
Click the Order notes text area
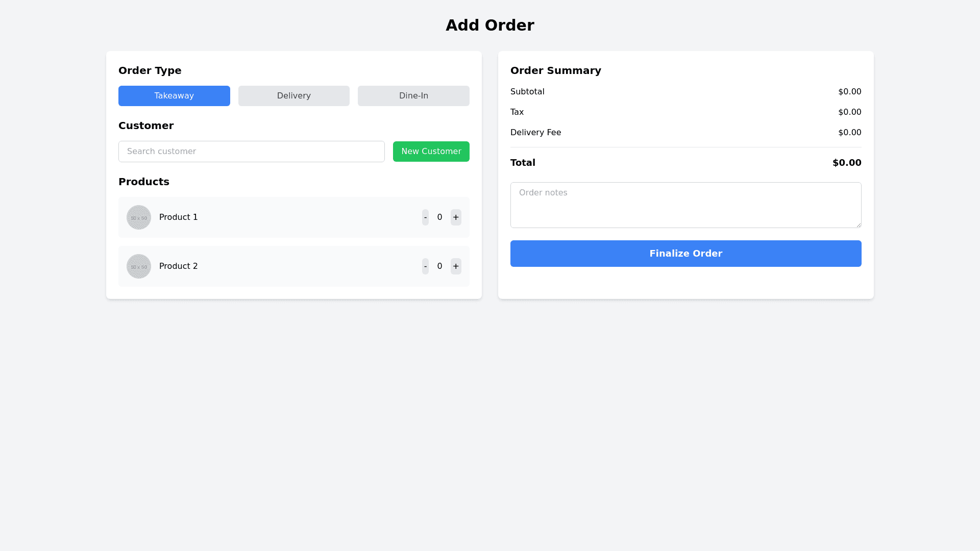(685, 205)
